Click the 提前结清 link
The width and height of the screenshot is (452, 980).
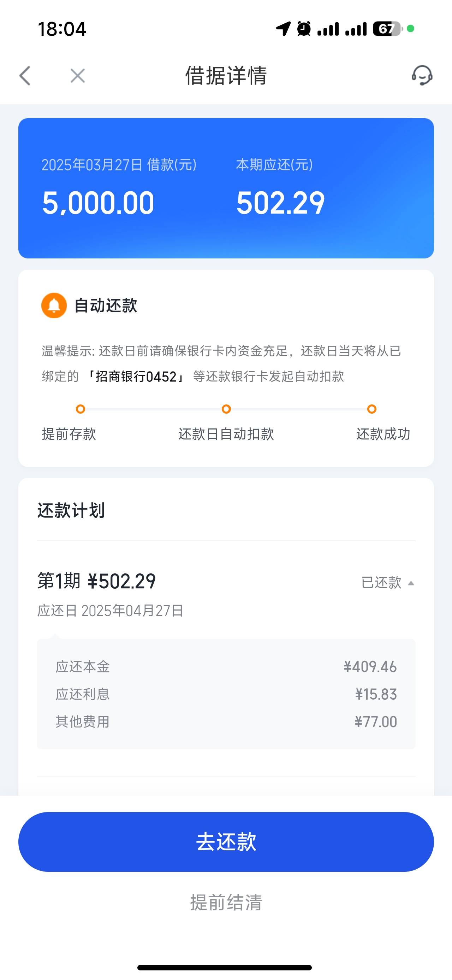[x=226, y=902]
